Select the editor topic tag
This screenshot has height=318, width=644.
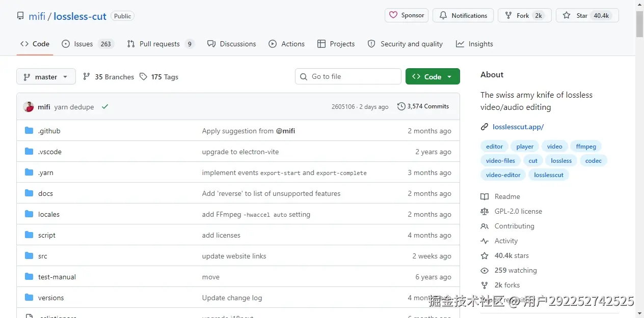tap(494, 147)
